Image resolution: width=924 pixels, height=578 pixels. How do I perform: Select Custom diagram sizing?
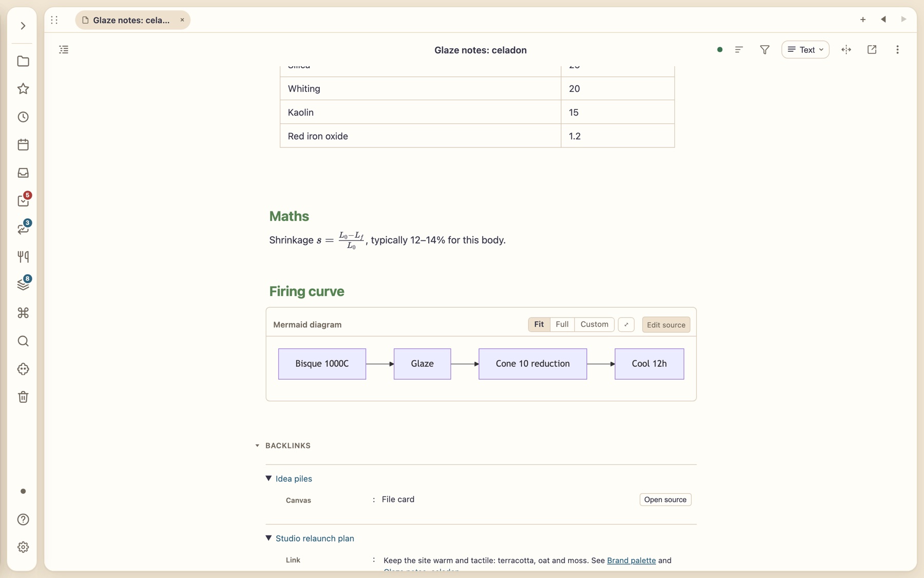(x=594, y=325)
